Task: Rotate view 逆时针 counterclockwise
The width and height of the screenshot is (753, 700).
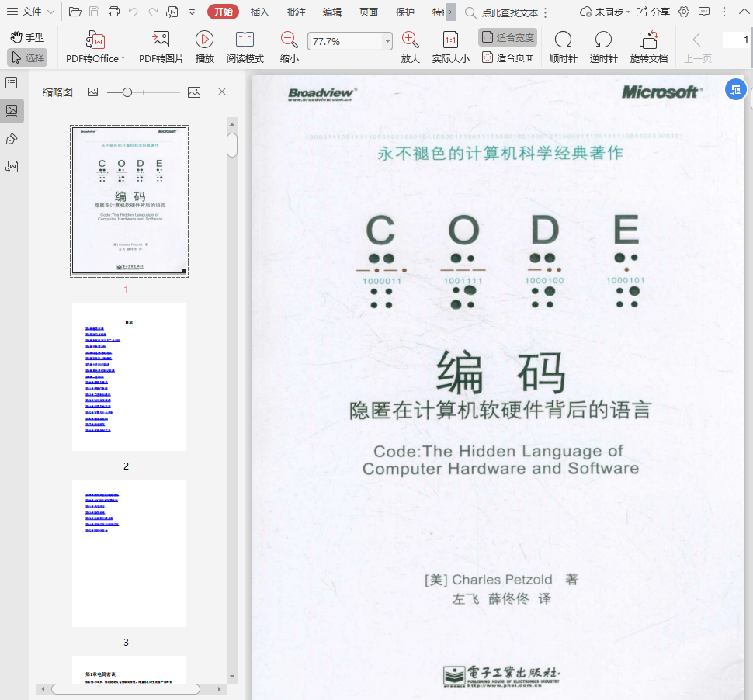Action: coord(603,47)
